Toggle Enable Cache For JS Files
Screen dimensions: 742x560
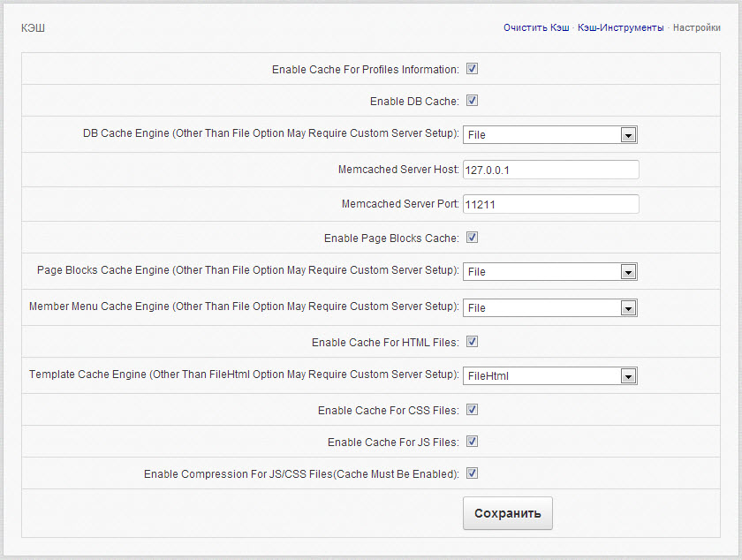[473, 442]
